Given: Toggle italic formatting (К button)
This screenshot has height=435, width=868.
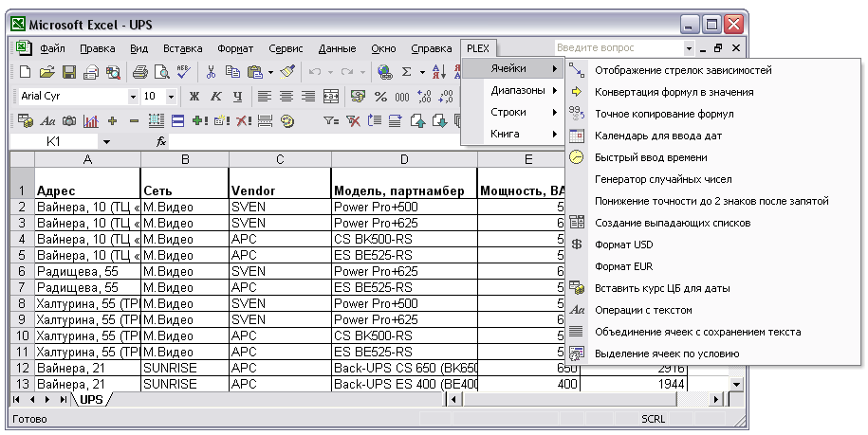Looking at the screenshot, I should (x=216, y=97).
